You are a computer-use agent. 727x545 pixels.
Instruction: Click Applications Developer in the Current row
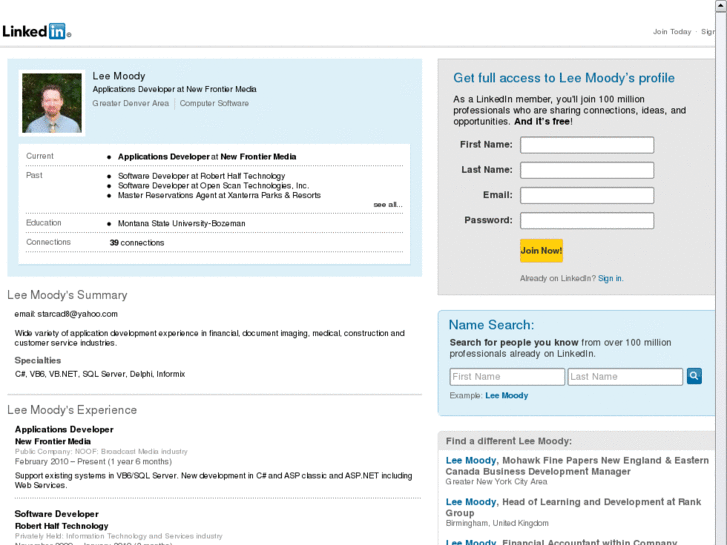[164, 157]
